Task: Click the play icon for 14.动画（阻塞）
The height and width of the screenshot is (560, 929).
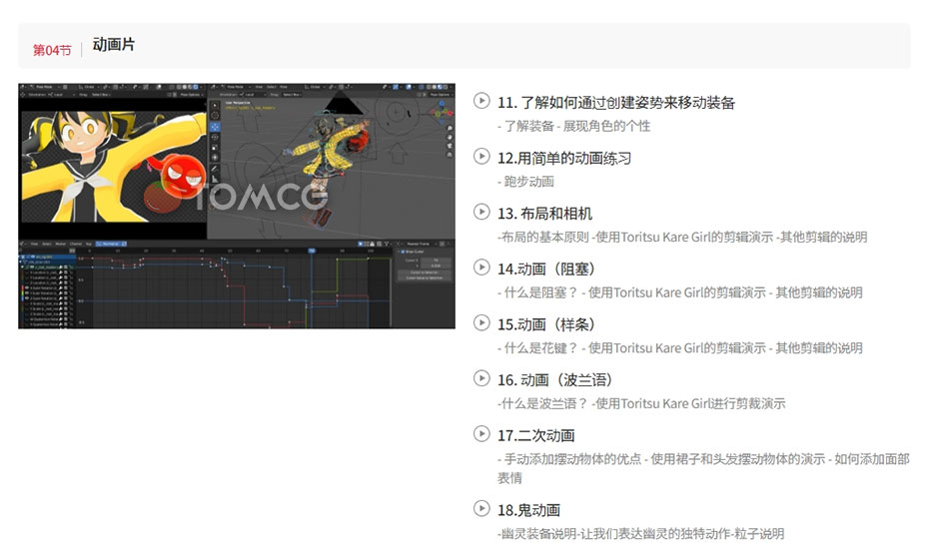Action: coord(481,267)
